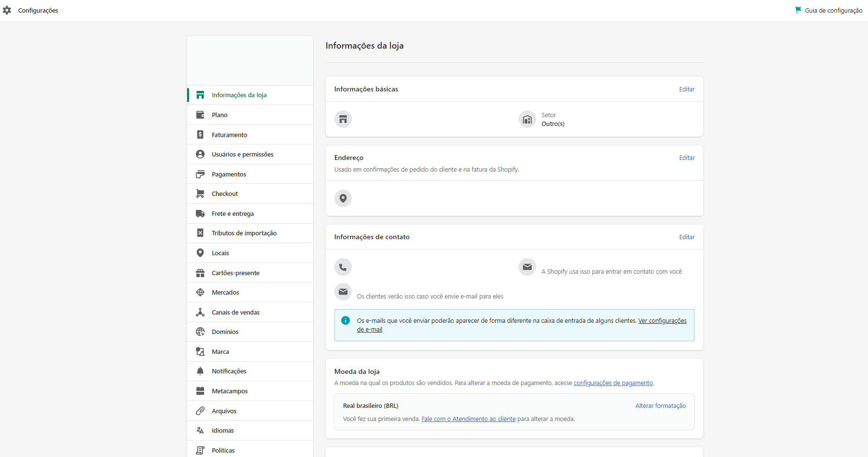Viewport: 868px width, 457px height.
Task: Click the empty store logo placeholder
Action: click(x=250, y=60)
